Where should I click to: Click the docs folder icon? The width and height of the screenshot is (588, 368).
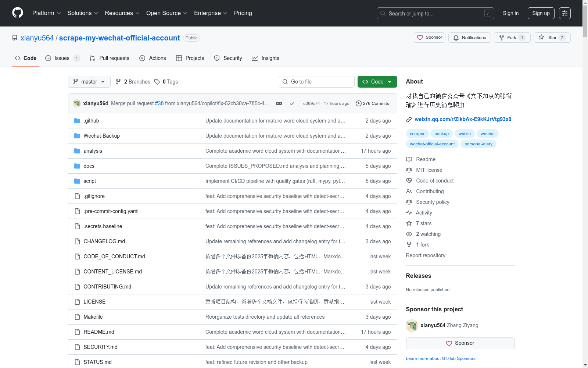(x=77, y=166)
